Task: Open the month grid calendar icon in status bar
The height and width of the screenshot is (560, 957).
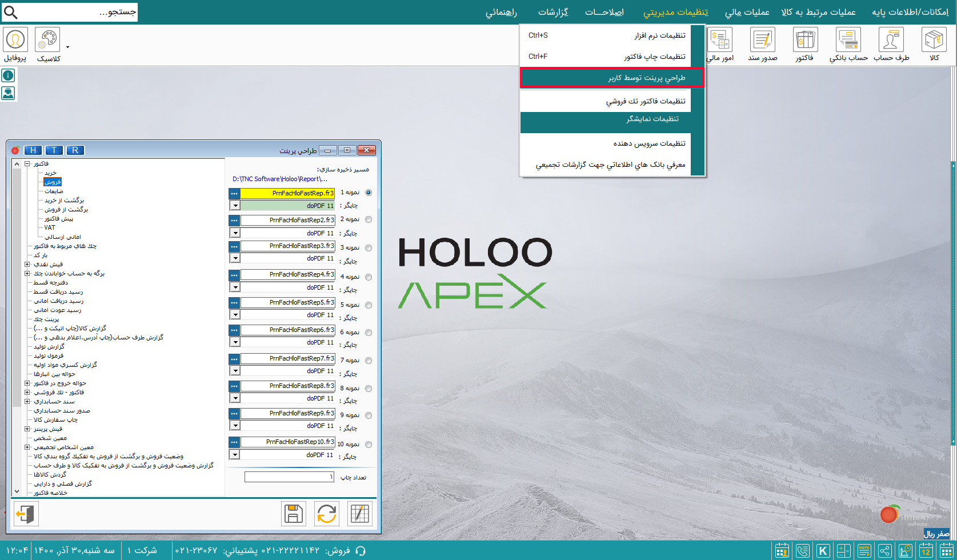Action: 947,551
